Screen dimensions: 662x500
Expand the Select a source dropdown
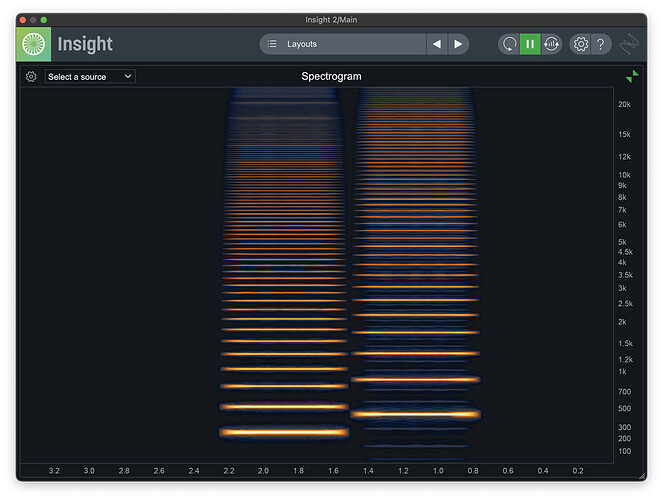pyautogui.click(x=90, y=77)
